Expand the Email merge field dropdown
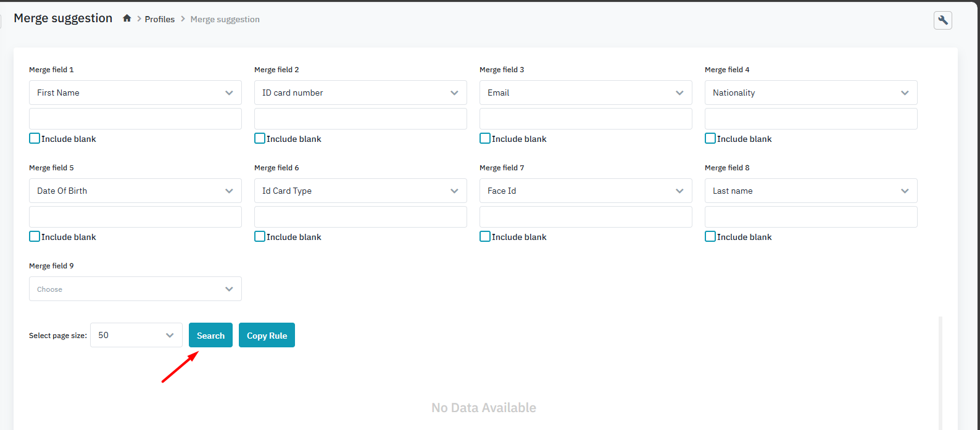 (x=586, y=93)
